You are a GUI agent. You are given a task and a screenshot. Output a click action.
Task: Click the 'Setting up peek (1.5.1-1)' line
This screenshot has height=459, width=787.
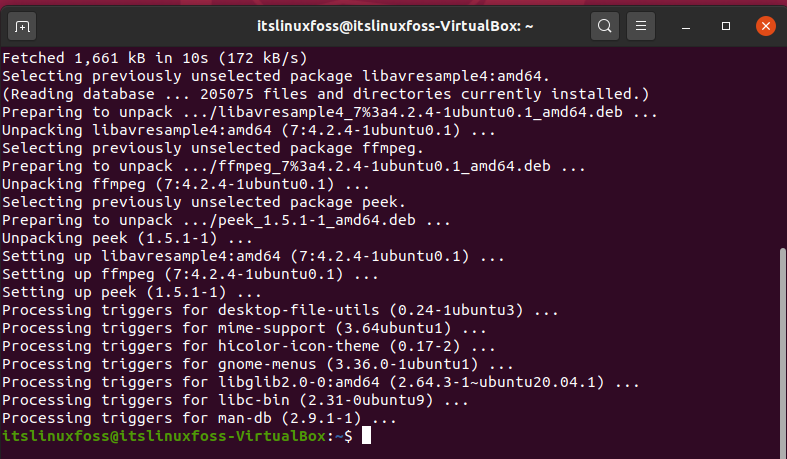(x=132, y=292)
